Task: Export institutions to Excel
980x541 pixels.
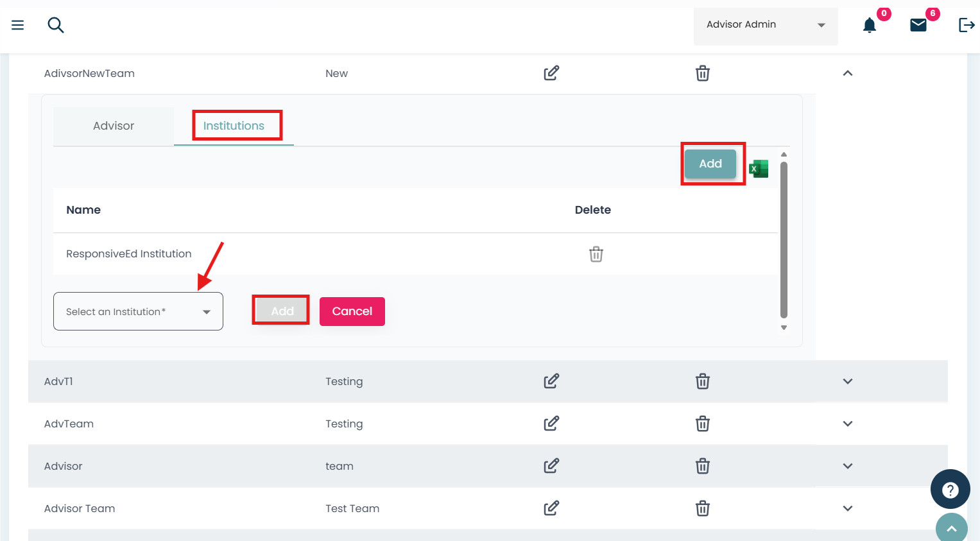Action: (x=759, y=169)
